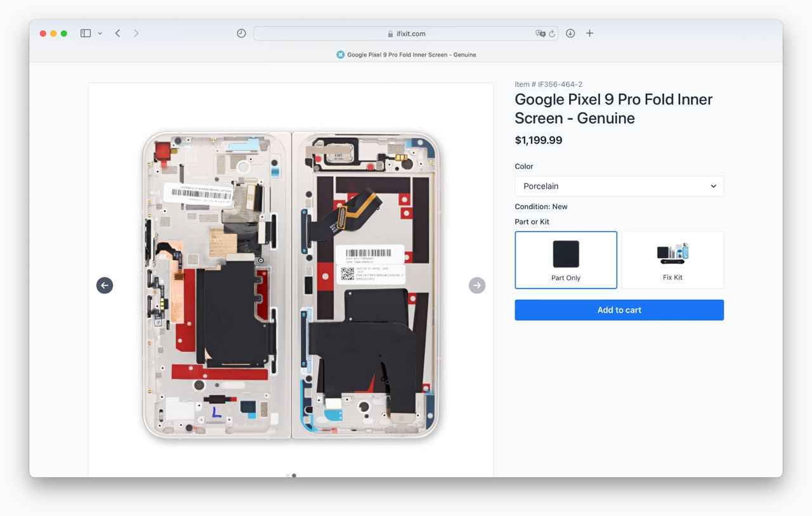
Task: Click the green fullscreen window button
Action: coord(63,34)
